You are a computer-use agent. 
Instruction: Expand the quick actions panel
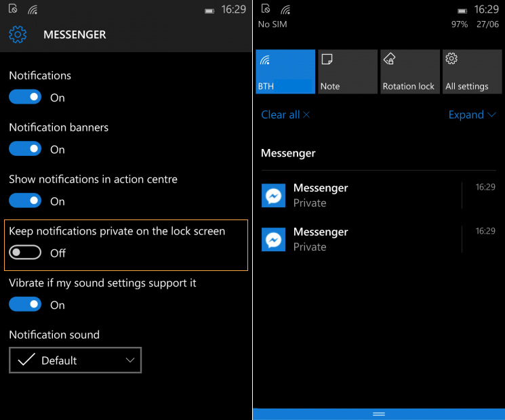[x=472, y=114]
